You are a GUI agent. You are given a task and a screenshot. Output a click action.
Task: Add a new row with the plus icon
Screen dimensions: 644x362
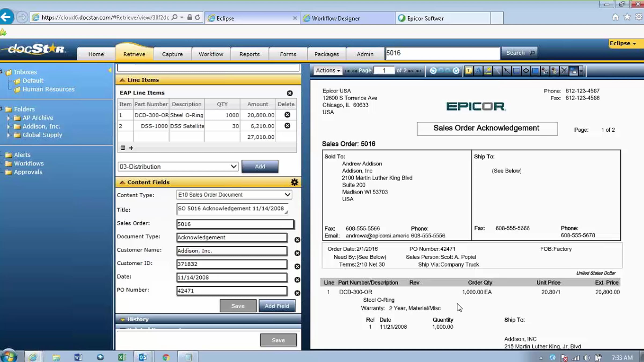coord(131,148)
